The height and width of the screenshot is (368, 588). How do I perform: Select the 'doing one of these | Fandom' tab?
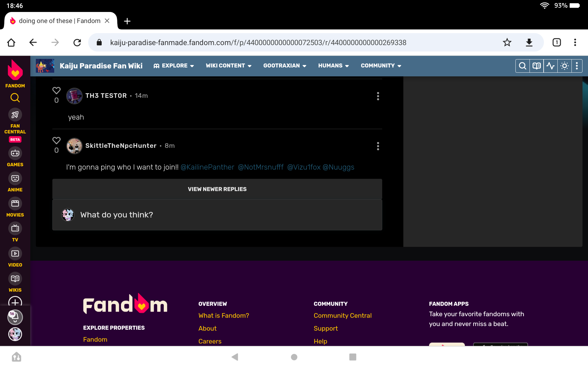click(60, 21)
